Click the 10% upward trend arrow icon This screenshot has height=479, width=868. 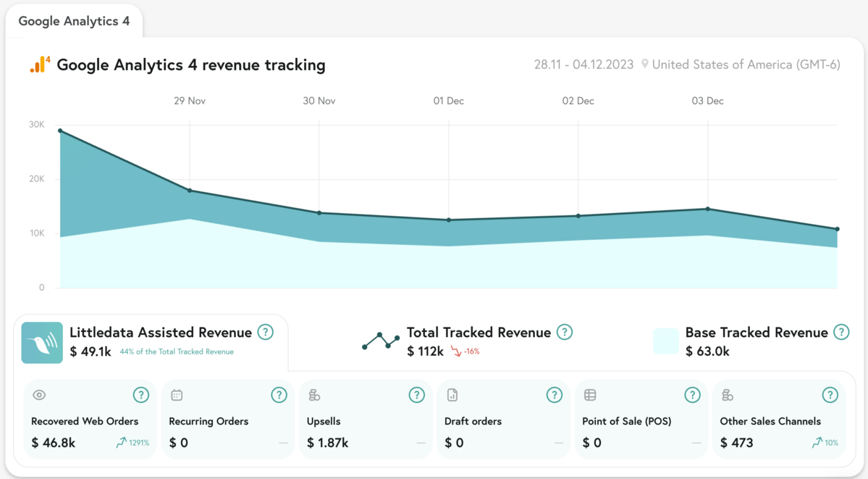[817, 443]
